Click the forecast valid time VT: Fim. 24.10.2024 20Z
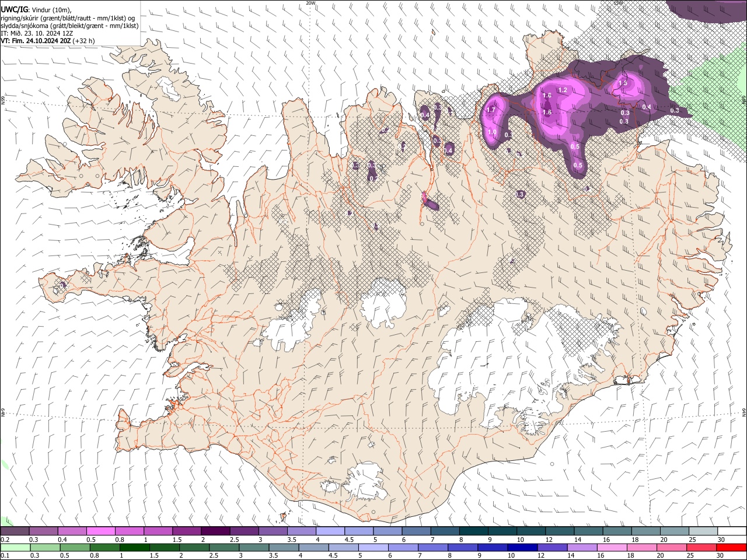Image resolution: width=747 pixels, height=560 pixels. (x=36, y=41)
